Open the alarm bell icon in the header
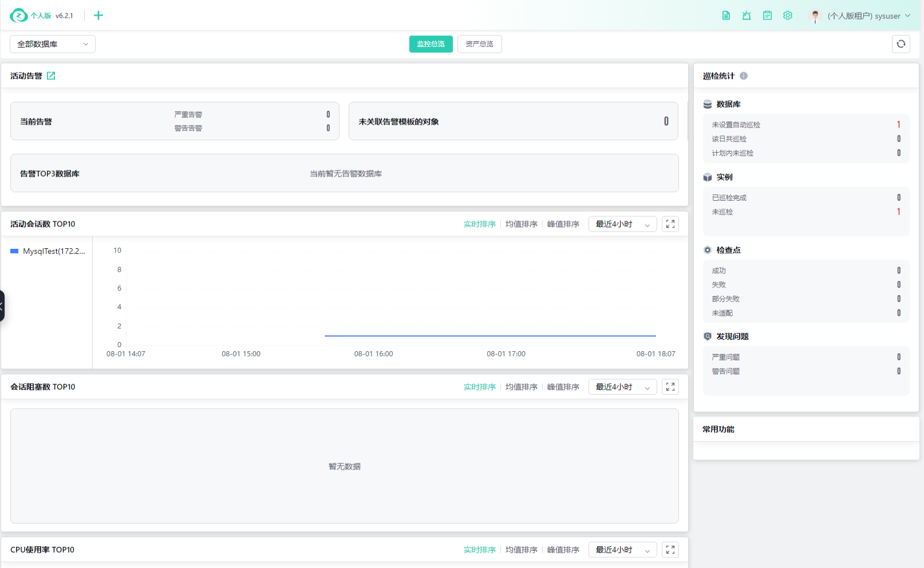This screenshot has width=924, height=568. (x=747, y=15)
